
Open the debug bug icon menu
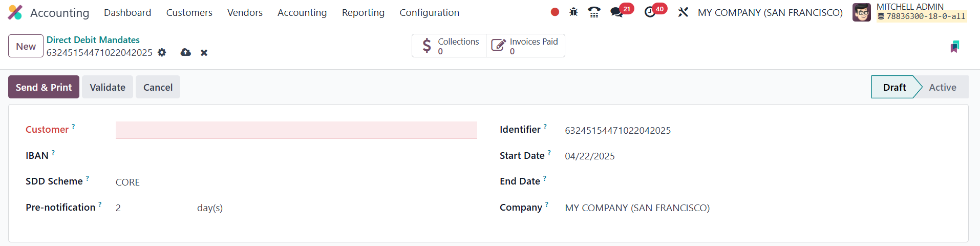573,12
